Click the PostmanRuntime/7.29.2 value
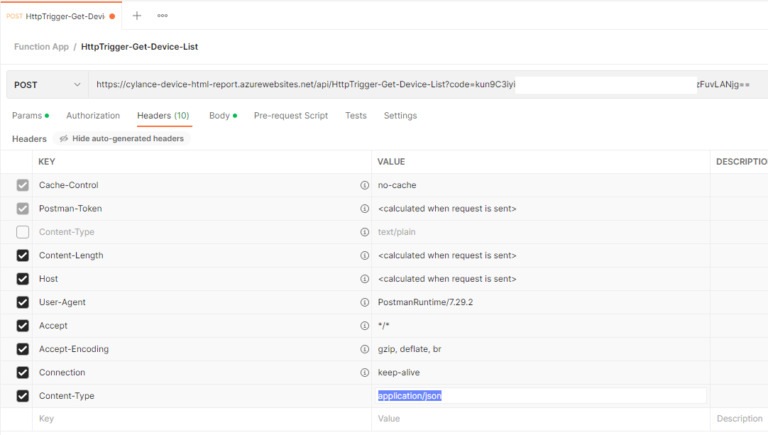 425,302
